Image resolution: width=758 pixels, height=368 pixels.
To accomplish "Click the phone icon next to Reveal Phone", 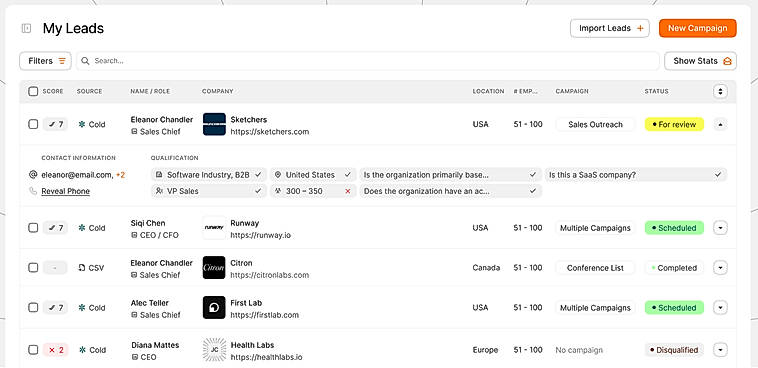I will tap(33, 191).
